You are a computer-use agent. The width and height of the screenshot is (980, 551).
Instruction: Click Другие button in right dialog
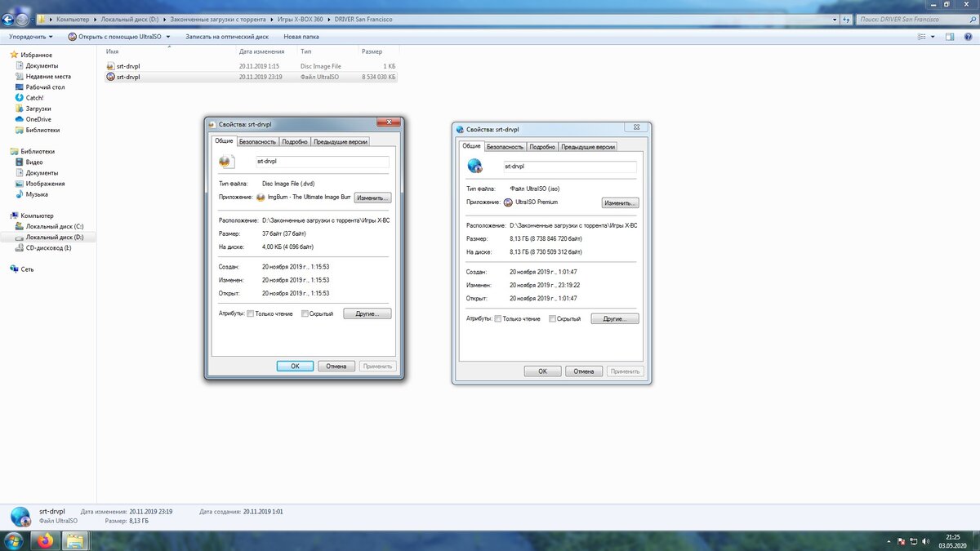[x=615, y=318]
